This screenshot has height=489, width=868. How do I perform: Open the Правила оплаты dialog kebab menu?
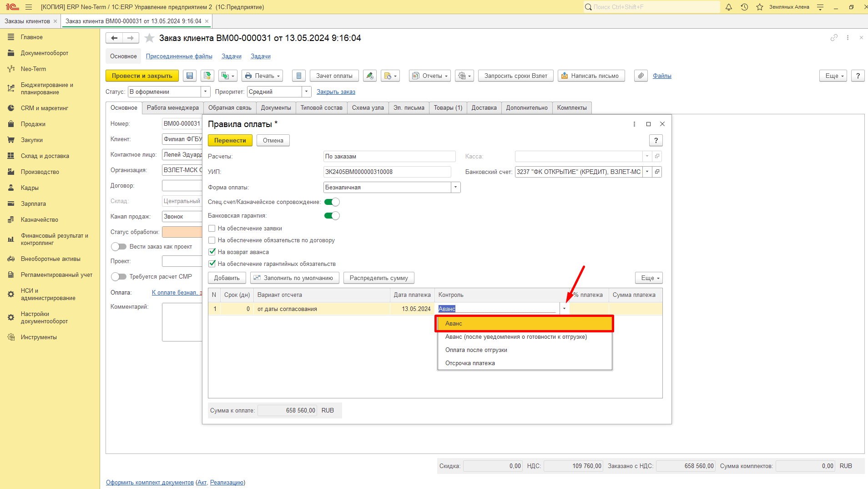tap(634, 124)
